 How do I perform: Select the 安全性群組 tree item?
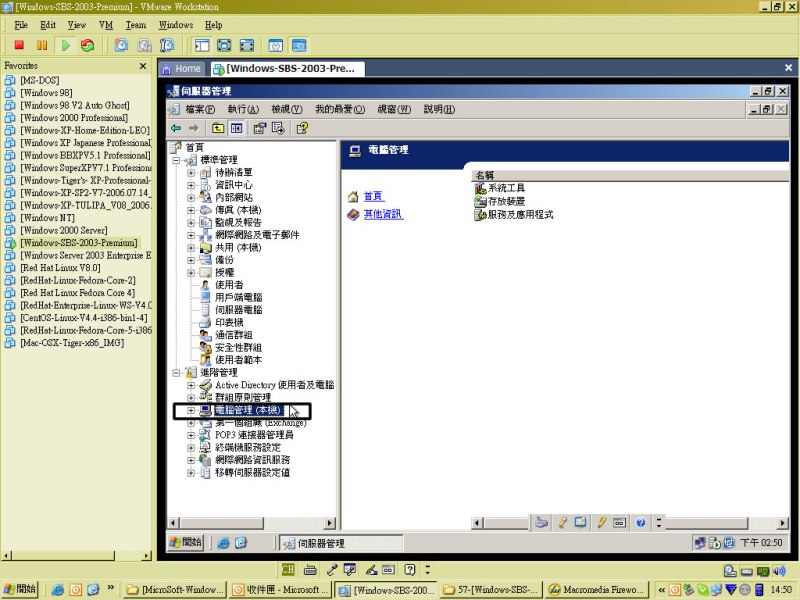(238, 347)
